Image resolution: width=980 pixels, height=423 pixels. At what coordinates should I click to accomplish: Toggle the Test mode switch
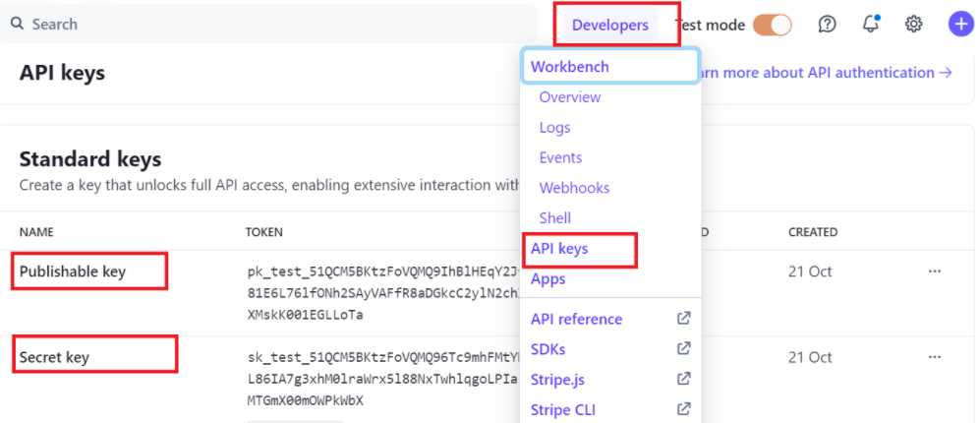(772, 25)
